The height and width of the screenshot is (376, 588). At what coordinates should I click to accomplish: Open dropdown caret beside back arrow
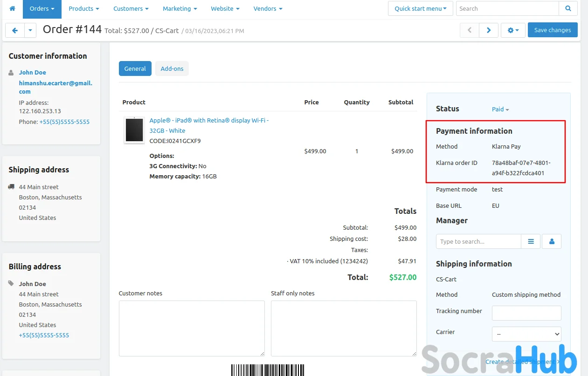(30, 30)
